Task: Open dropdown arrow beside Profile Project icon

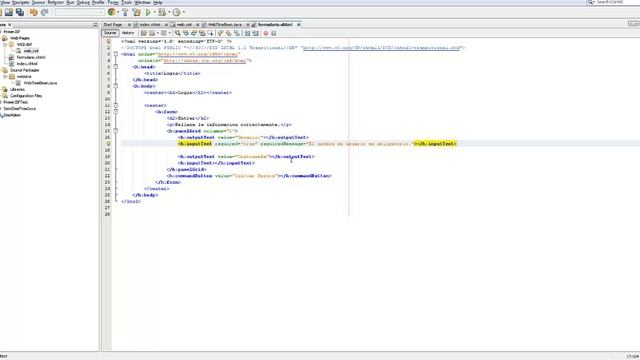Action: (184, 13)
